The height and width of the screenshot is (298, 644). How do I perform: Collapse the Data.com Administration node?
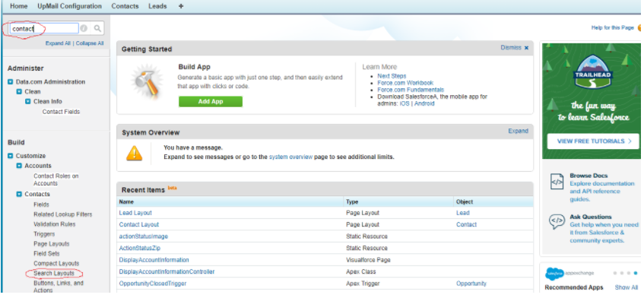(11, 81)
